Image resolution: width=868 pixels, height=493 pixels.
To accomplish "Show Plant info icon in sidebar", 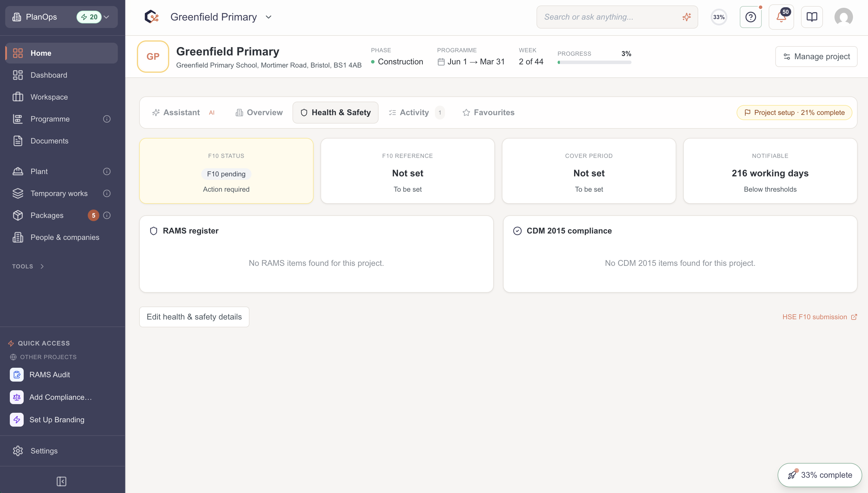I will pos(107,171).
